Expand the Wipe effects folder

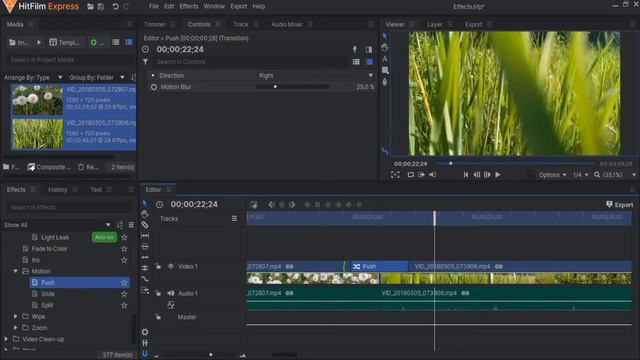pyautogui.click(x=16, y=316)
